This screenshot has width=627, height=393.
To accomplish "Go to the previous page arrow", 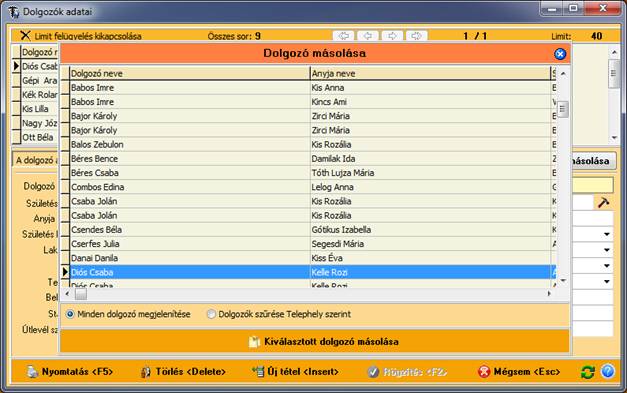I will click(x=367, y=36).
